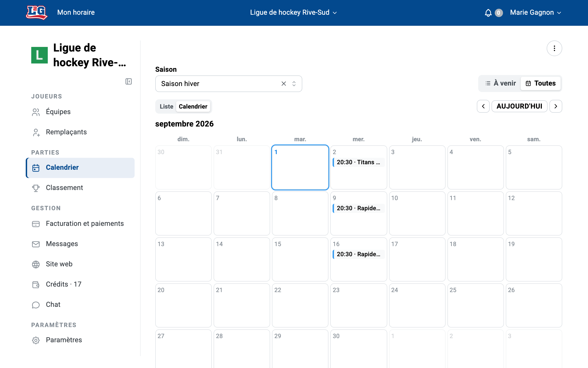
Task: Show Toutes games
Action: (541, 83)
